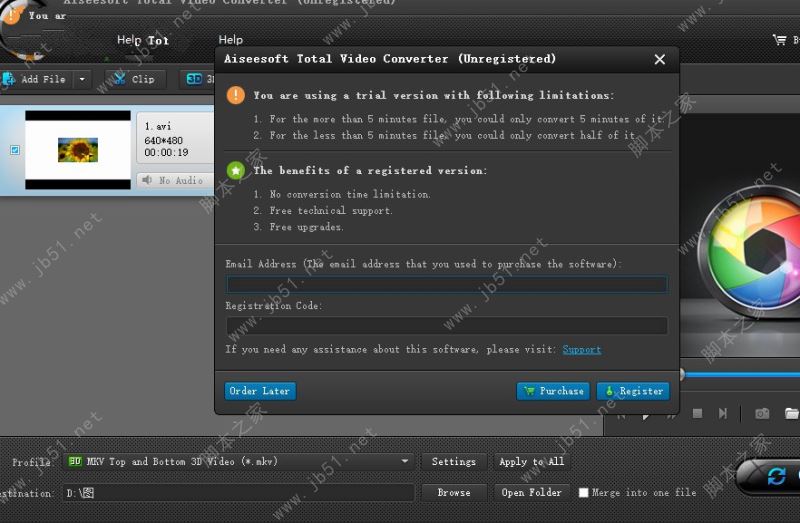Image resolution: width=800 pixels, height=523 pixels.
Task: Click the orange trial warning icon
Action: 236,95
